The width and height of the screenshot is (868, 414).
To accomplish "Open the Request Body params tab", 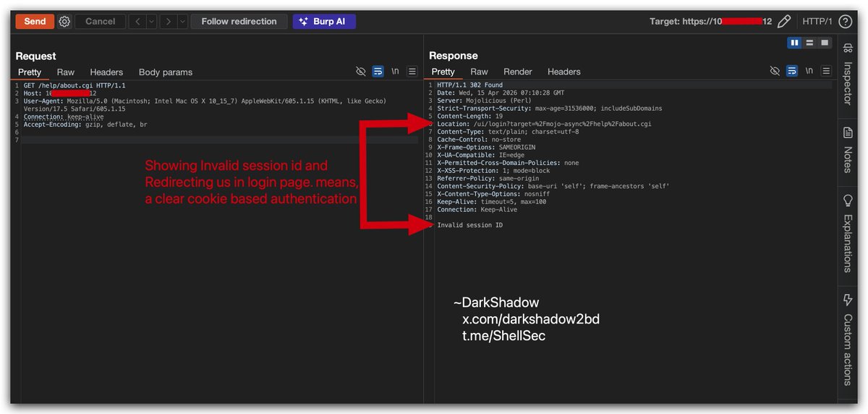I will coord(166,72).
